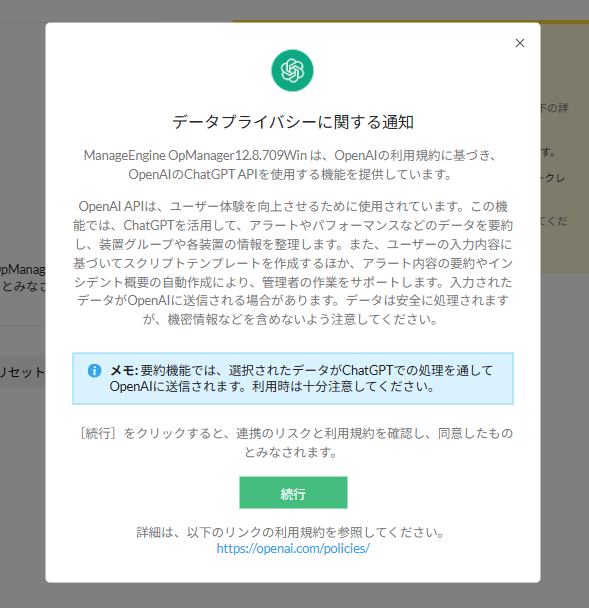Viewport: 589px width, 608px height.
Task: Click the メモ: label in the note box
Action: pos(124,370)
